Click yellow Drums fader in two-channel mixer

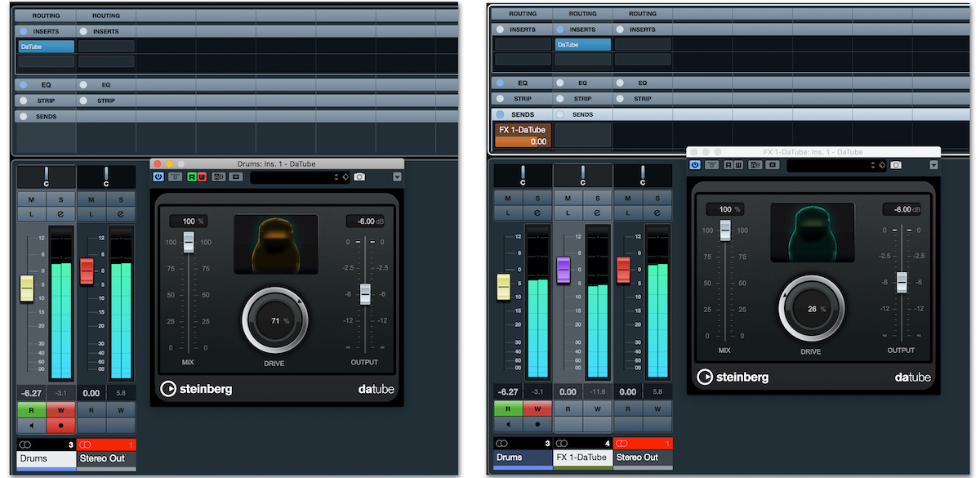[27, 288]
